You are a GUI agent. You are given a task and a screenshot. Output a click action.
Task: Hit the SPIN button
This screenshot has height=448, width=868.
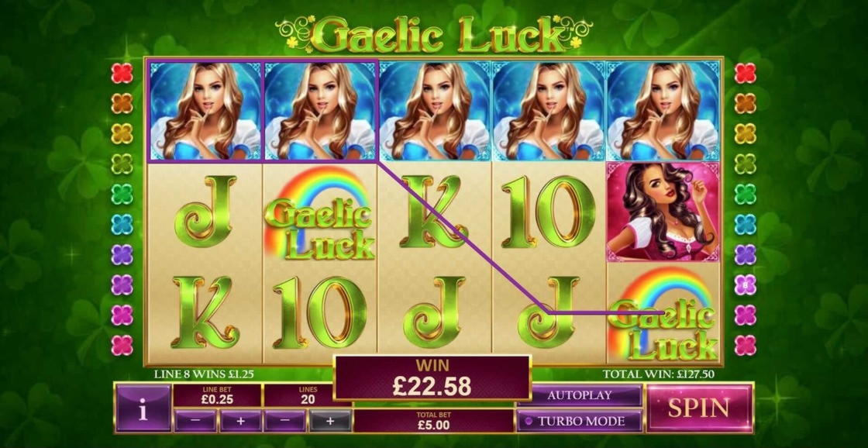699,408
